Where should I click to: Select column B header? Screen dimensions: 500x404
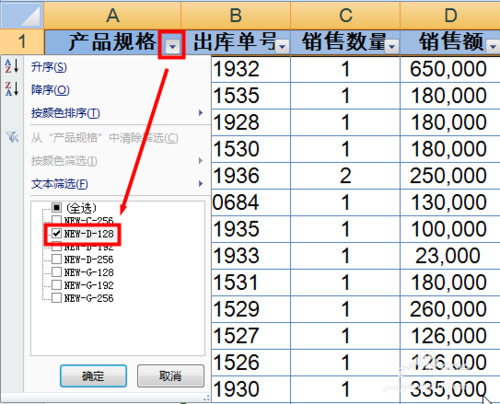coord(236,15)
